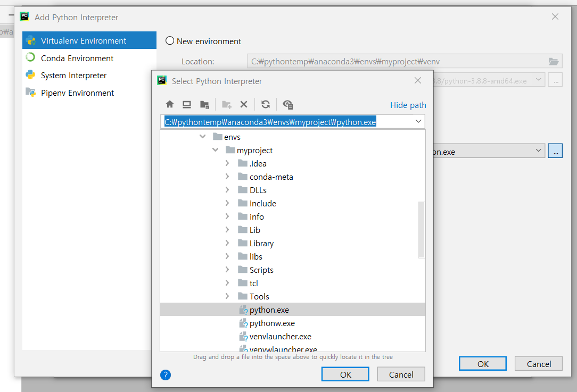Select Pipenv Environment in sidebar

(89, 93)
